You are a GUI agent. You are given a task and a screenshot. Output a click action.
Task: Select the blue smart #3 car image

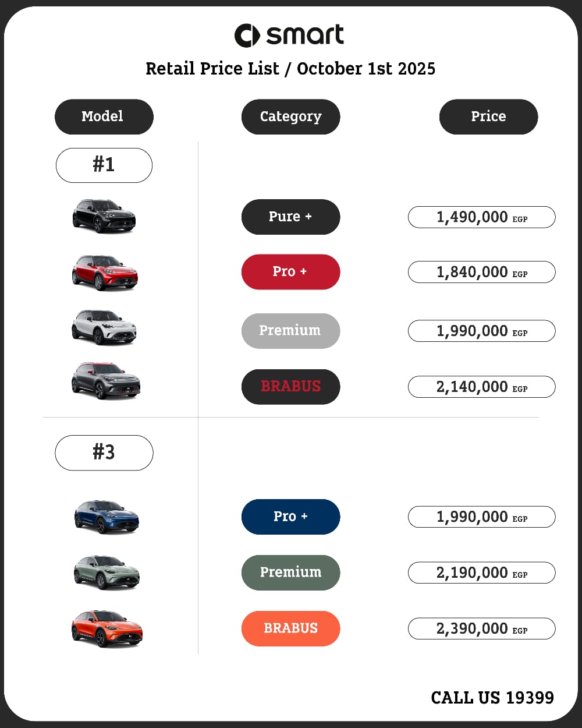point(107,517)
